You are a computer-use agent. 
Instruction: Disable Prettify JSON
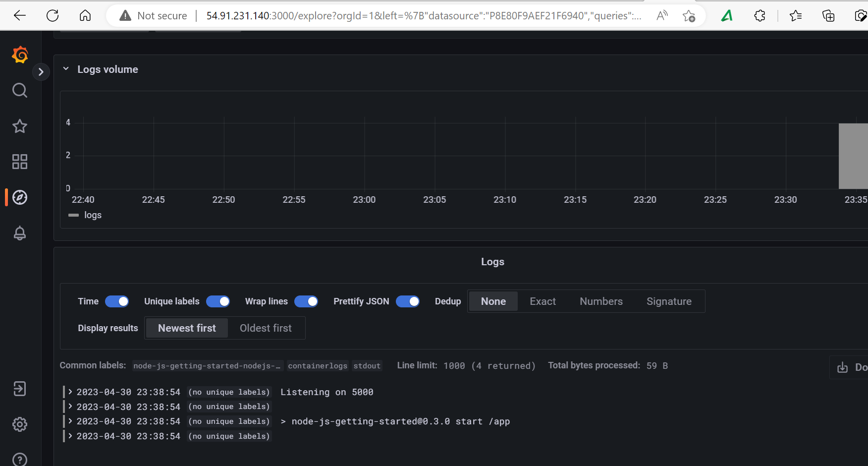pos(407,301)
